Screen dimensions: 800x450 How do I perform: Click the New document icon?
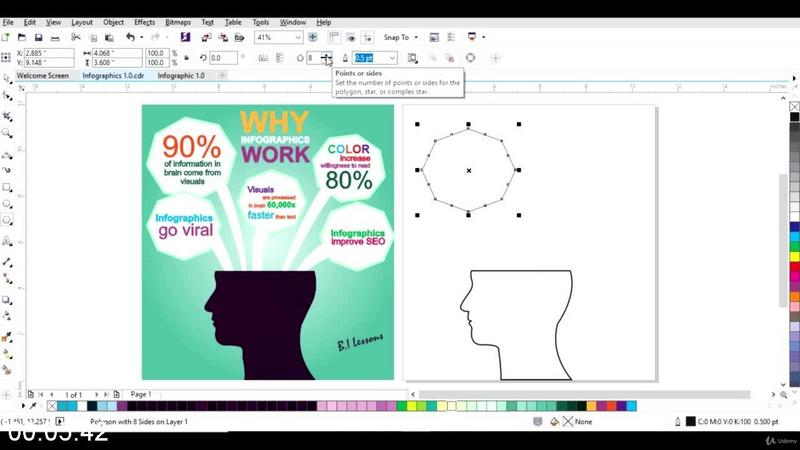(6, 37)
